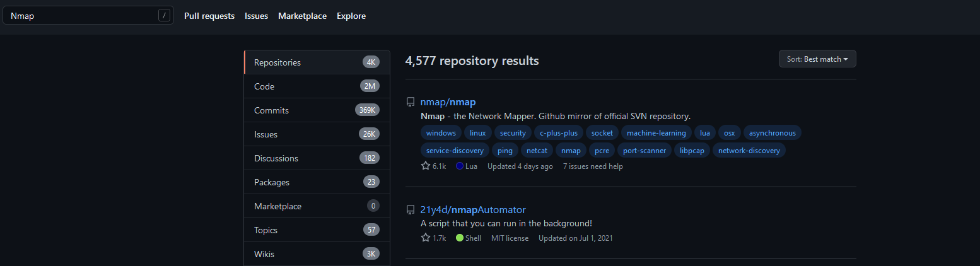Screen dimensions: 980x266
Task: Click the pcre topic tag
Action: (602, 151)
